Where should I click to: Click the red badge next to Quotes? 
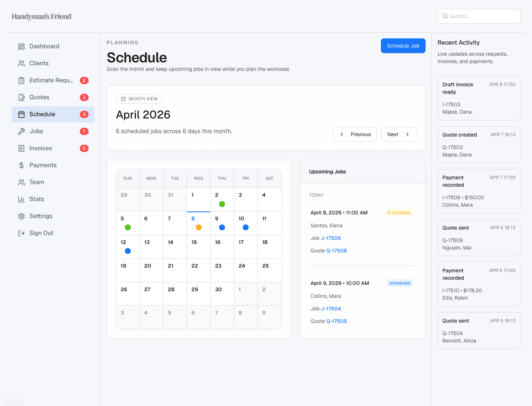tap(84, 97)
